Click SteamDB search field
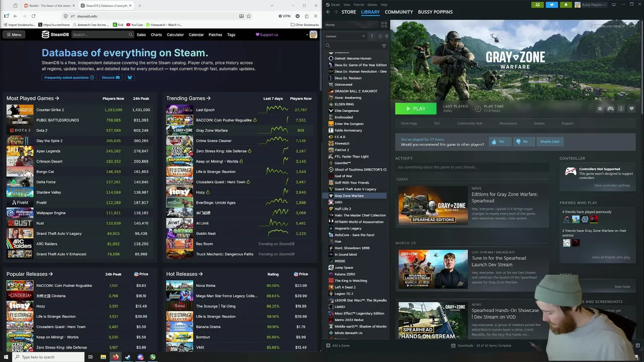This screenshot has width=644, height=362. (x=103, y=35)
